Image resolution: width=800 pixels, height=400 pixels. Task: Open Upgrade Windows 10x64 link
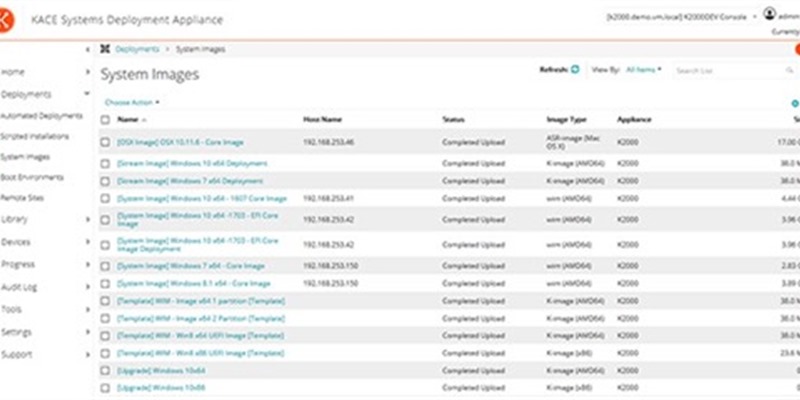point(161,370)
